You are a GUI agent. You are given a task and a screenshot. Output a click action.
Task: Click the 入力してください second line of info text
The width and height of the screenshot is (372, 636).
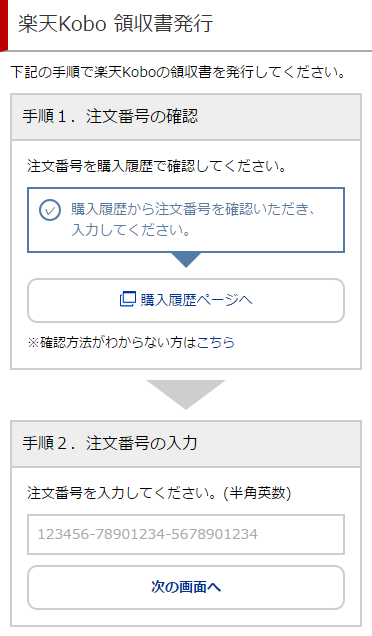[x=131, y=230]
